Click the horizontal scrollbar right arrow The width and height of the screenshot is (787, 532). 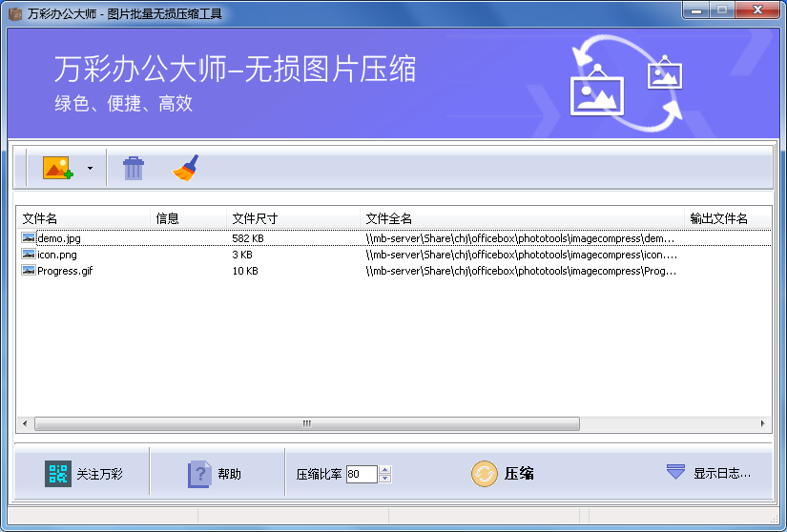763,423
